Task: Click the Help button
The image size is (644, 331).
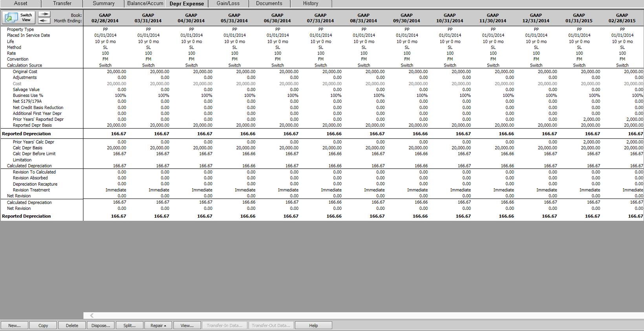Action: [x=313, y=326]
